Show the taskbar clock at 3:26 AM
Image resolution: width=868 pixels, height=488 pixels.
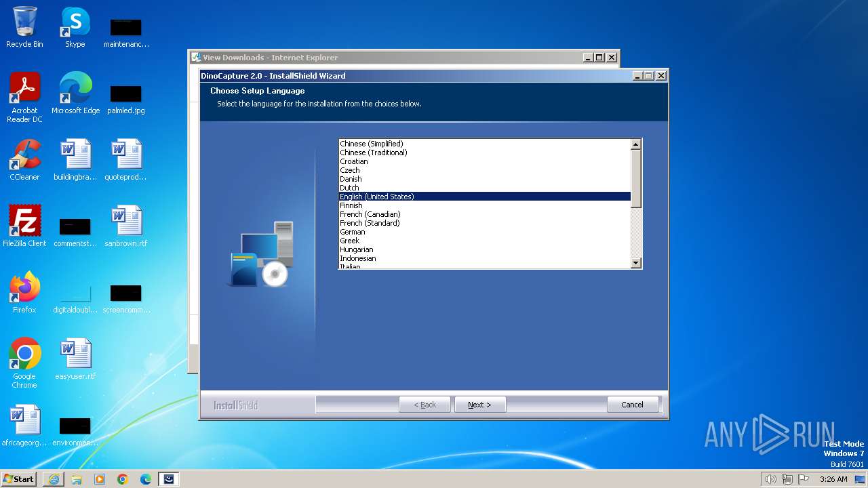point(833,479)
